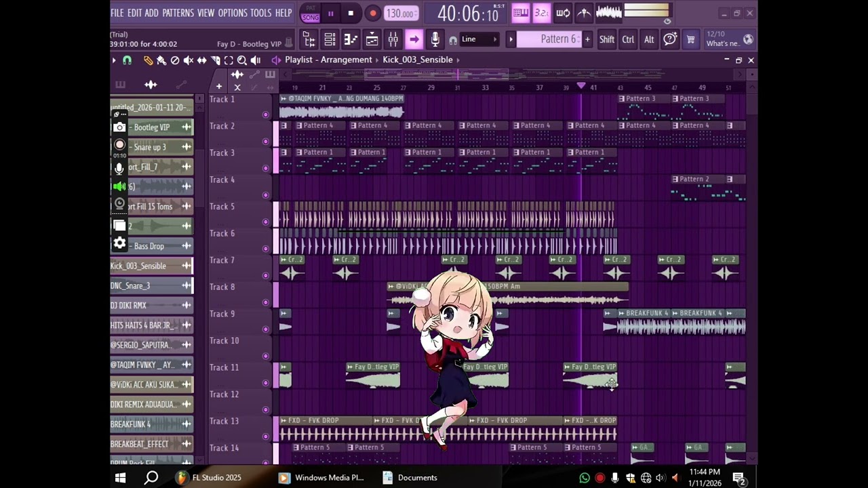Viewport: 868px width, 488px height.
Task: Click the master output waveform display
Action: 608,13
